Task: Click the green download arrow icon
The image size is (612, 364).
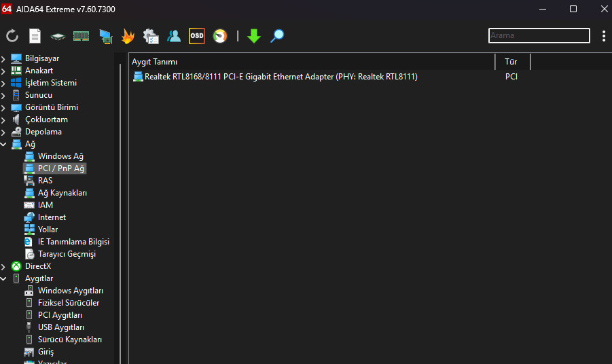Action: coord(254,36)
